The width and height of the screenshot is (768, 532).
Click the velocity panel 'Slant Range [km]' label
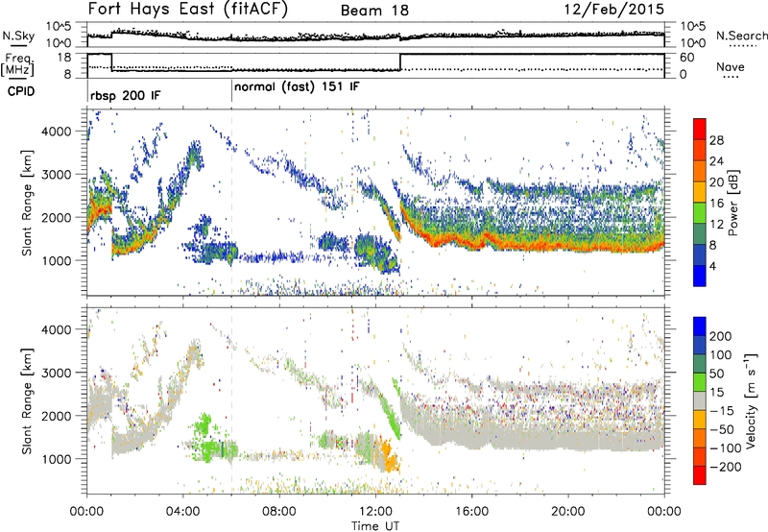27,401
